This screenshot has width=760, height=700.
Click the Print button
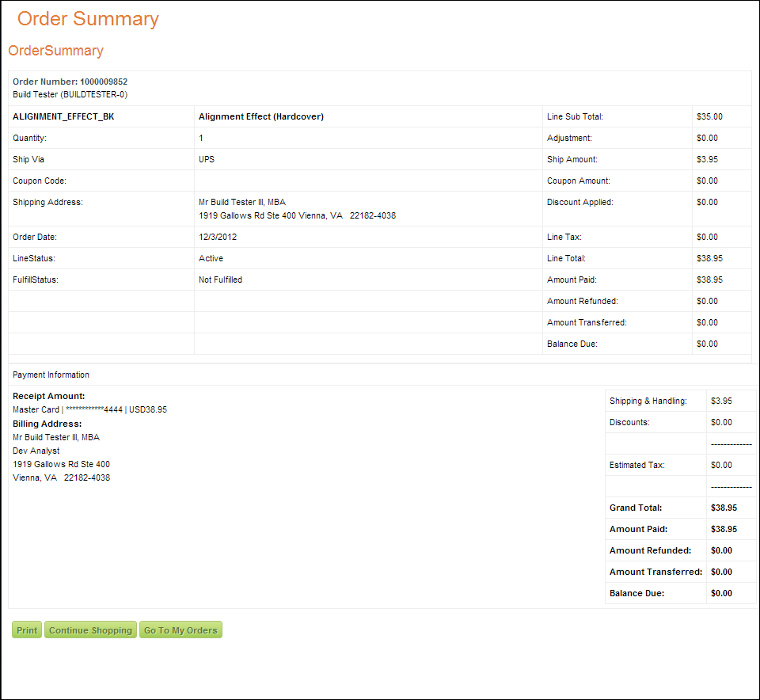click(27, 630)
